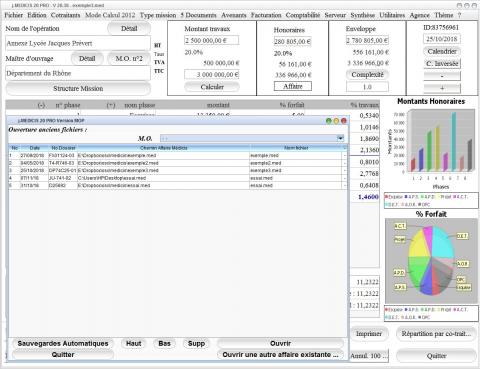
Task: Open Structure Mission
Action: tap(78, 88)
